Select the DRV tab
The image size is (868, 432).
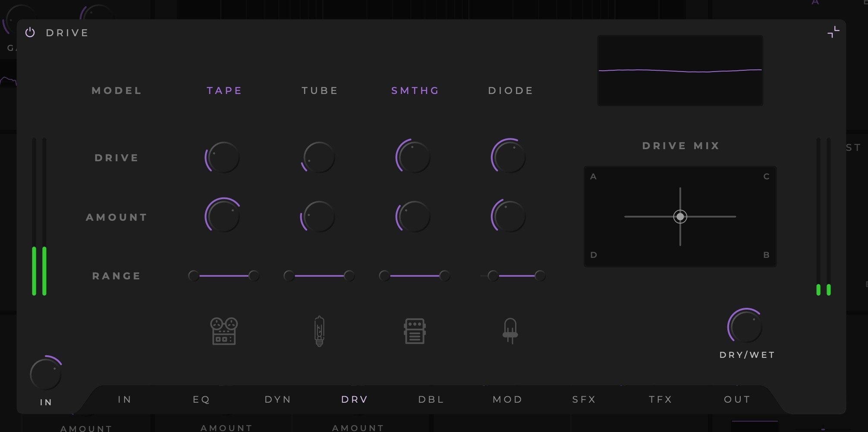coord(354,399)
